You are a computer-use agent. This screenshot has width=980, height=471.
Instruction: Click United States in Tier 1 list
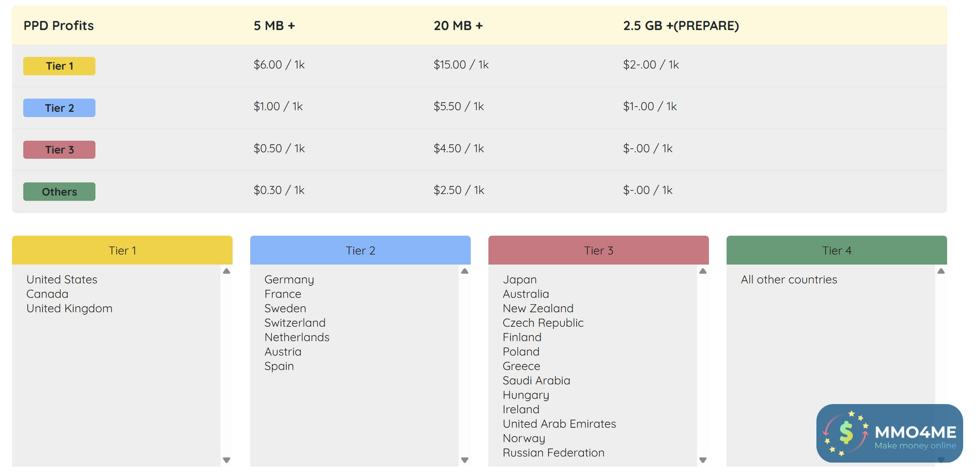tap(62, 279)
